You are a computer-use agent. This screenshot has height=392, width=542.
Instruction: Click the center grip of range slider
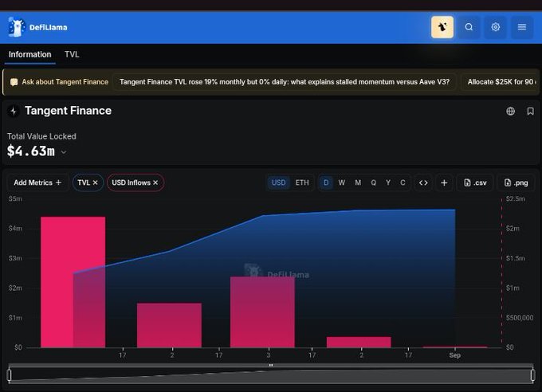(x=271, y=365)
